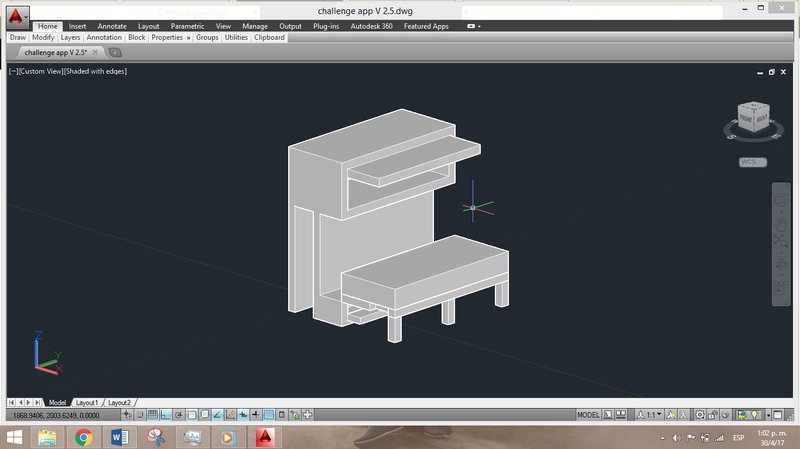800x449 pixels.
Task: Toggle Grid Display in status bar
Action: tap(153, 414)
